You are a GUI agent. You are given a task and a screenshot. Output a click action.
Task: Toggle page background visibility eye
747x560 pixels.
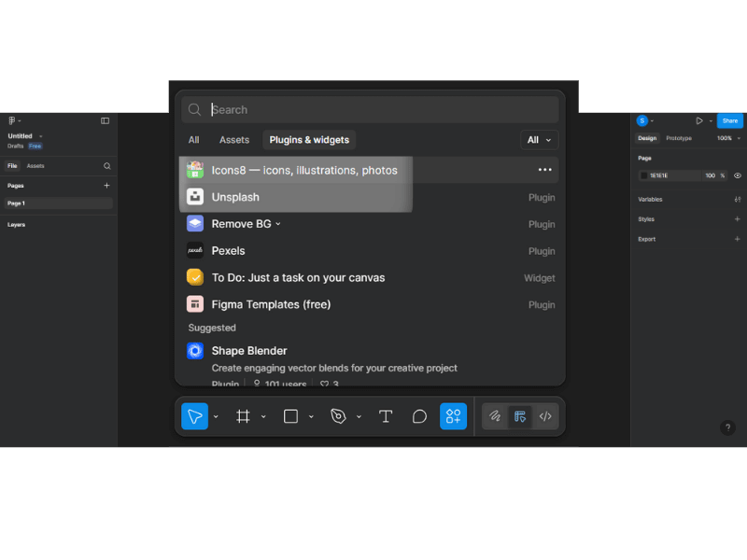click(738, 175)
